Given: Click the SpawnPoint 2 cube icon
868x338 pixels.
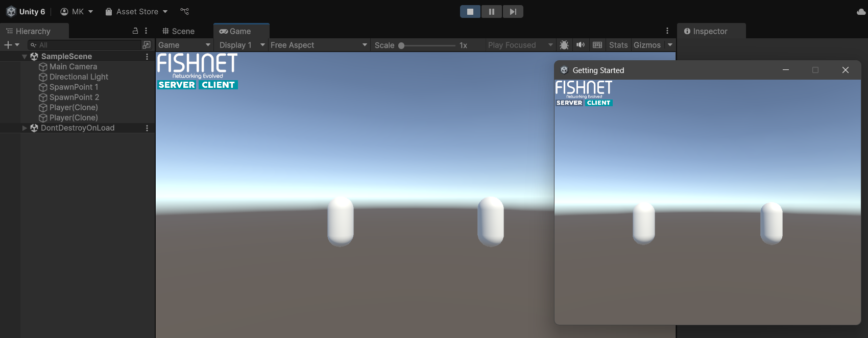Looking at the screenshot, I should (x=43, y=98).
